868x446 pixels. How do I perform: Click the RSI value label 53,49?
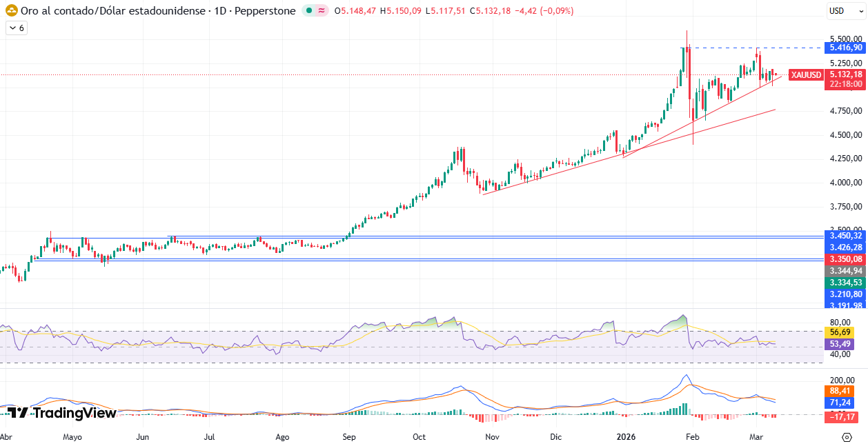839,343
